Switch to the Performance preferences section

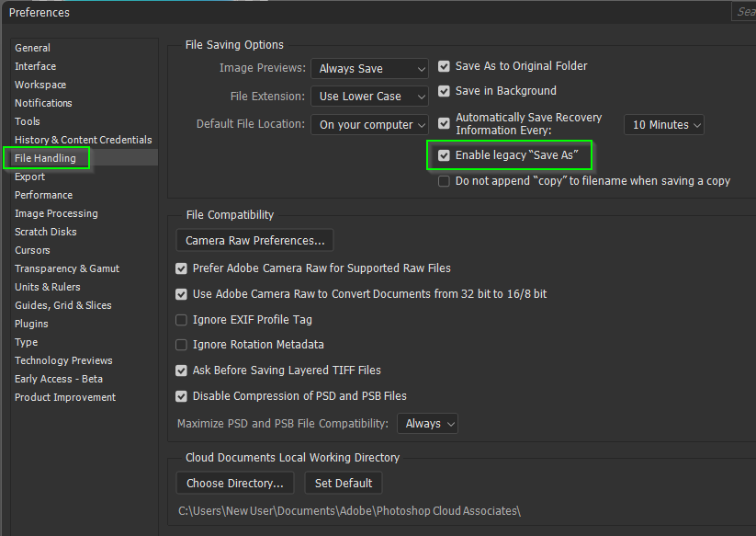(43, 194)
